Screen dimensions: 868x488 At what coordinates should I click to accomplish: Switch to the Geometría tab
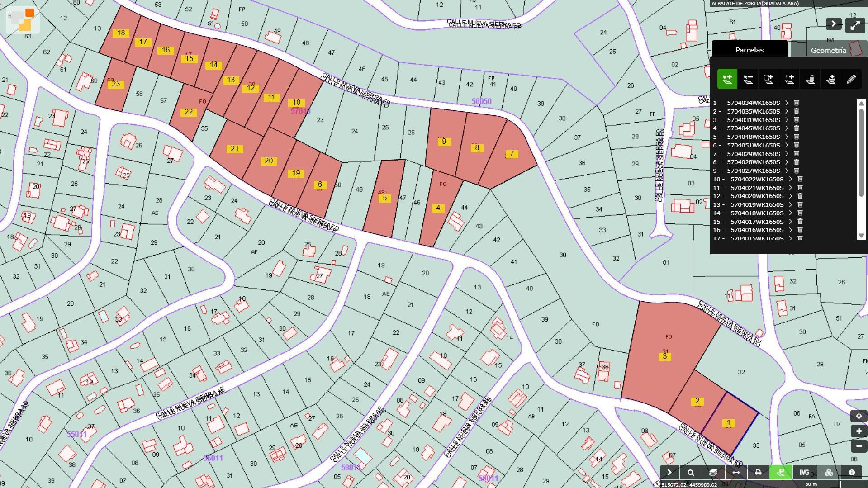[x=828, y=50]
